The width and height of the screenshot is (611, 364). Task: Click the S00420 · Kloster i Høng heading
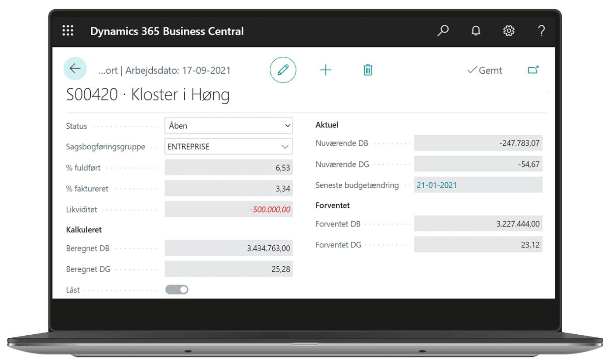click(x=148, y=95)
